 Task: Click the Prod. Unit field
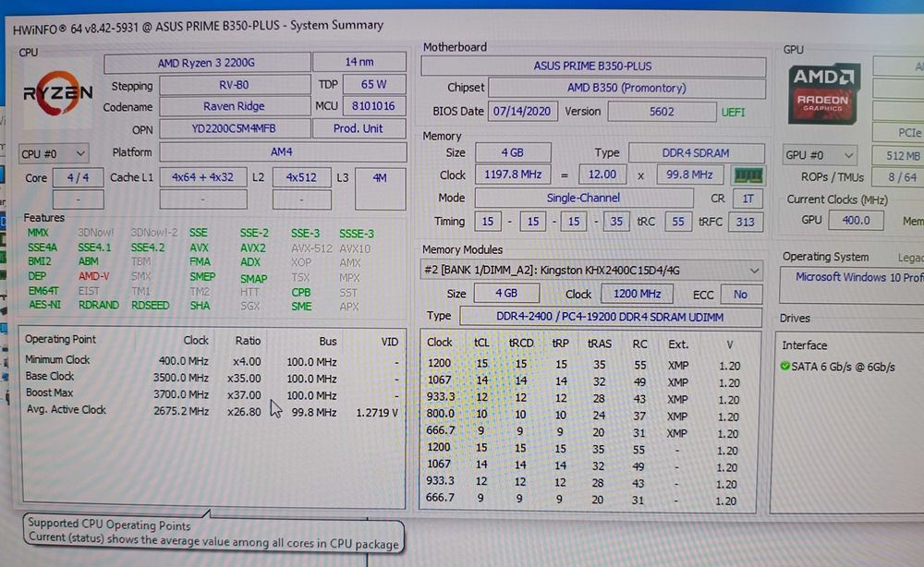tap(359, 128)
